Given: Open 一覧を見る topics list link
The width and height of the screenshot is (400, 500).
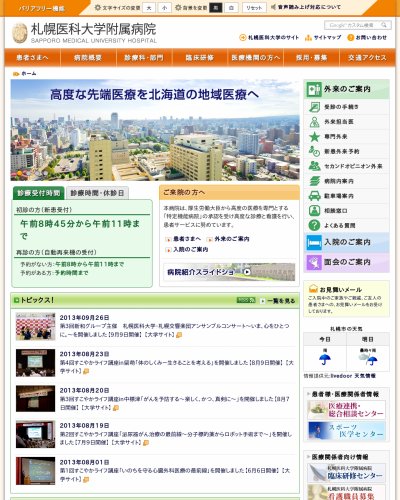Looking at the screenshot, I should pyautogui.click(x=278, y=301).
